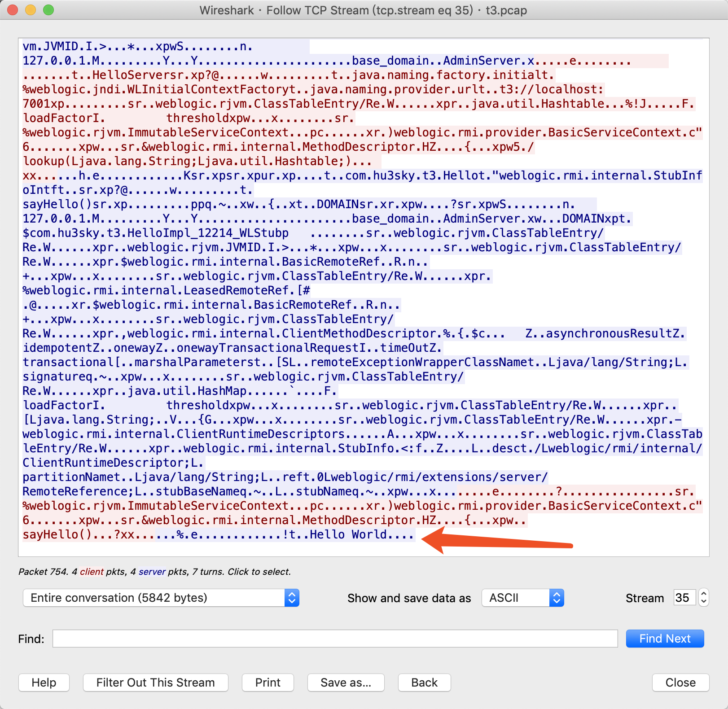Image resolution: width=728 pixels, height=709 pixels.
Task: Click the Find Next button
Action: [665, 639]
